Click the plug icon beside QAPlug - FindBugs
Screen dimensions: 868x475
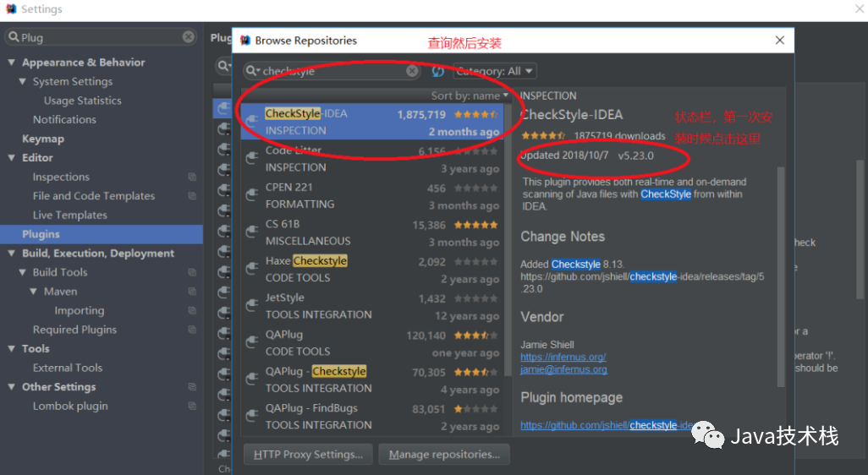252,416
